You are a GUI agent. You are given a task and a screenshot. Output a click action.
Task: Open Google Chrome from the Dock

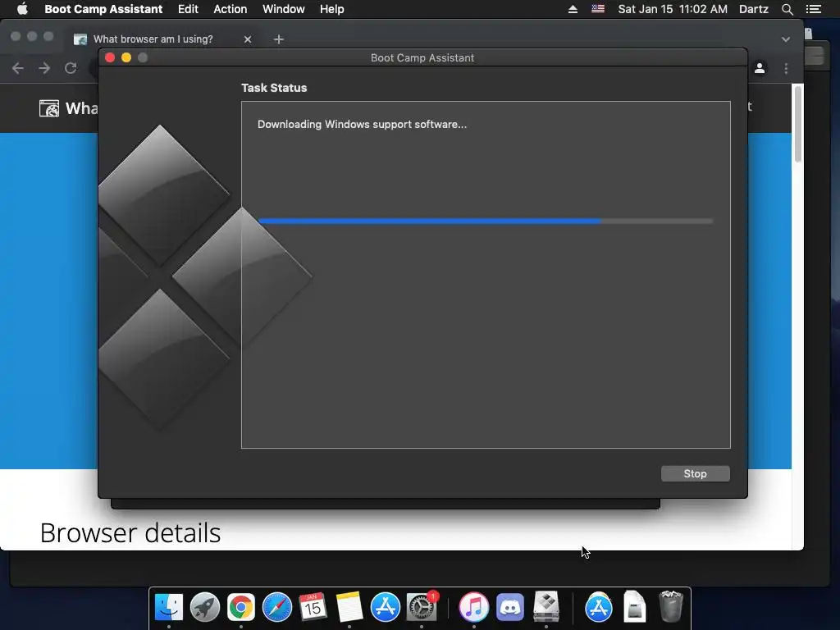(x=241, y=607)
